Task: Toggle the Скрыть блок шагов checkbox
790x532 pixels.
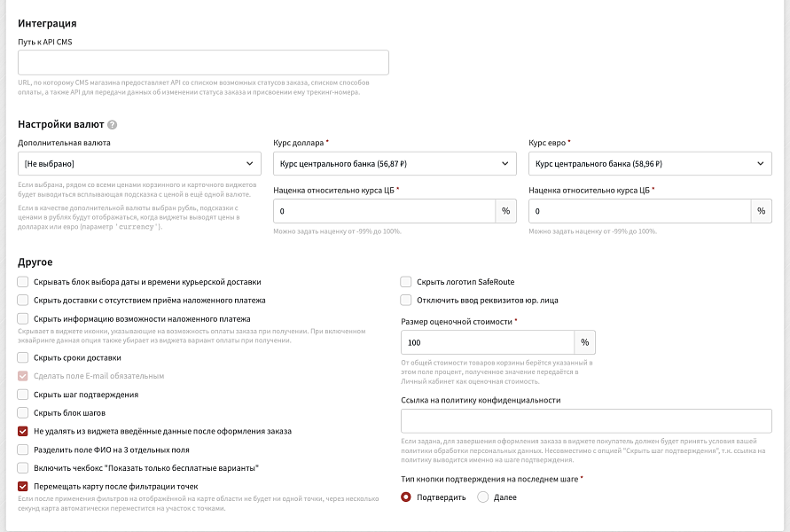Action: [22, 413]
